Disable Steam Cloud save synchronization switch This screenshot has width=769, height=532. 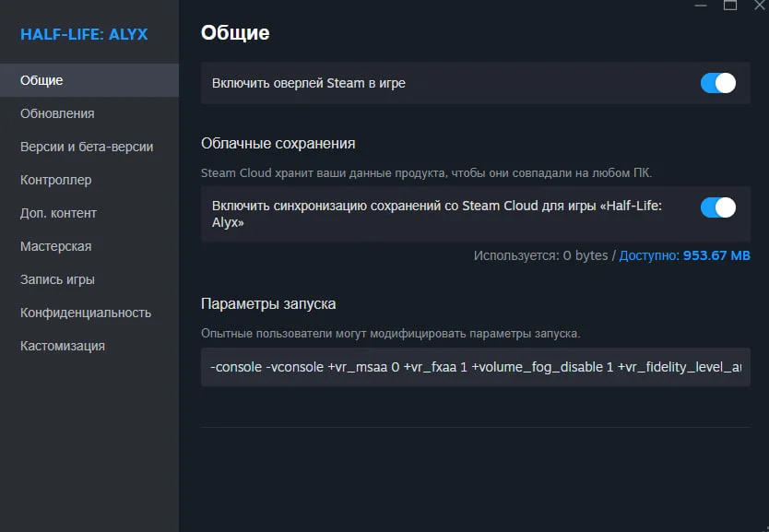[x=718, y=207]
